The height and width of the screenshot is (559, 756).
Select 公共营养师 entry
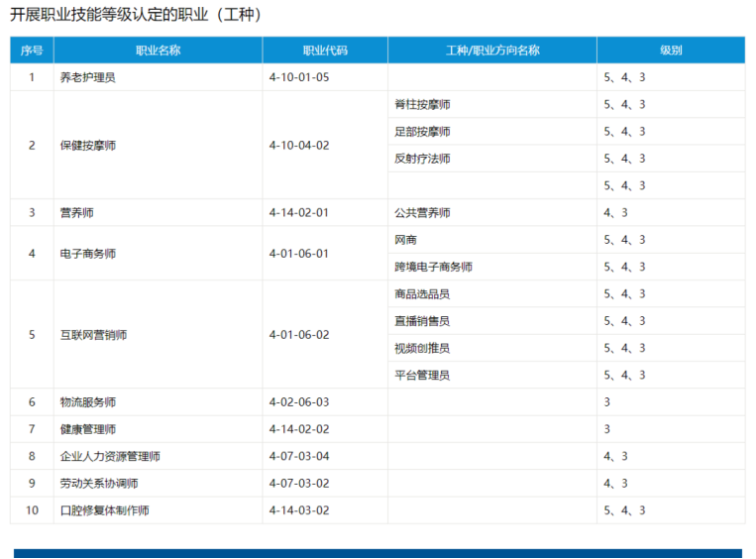[422, 213]
